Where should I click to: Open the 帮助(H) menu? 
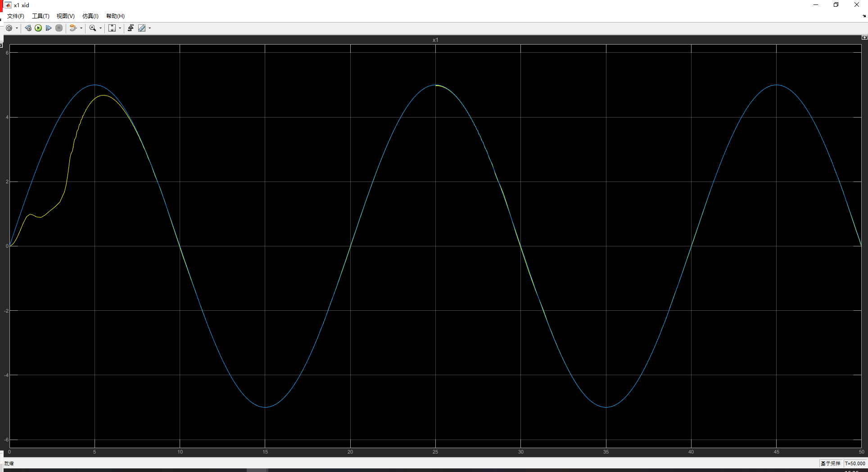[x=115, y=16]
